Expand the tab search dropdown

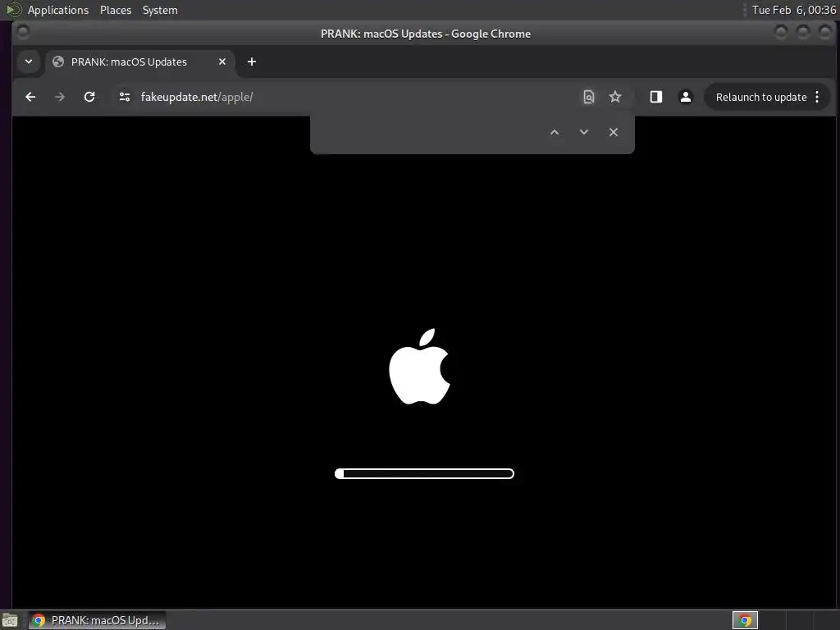coord(29,62)
